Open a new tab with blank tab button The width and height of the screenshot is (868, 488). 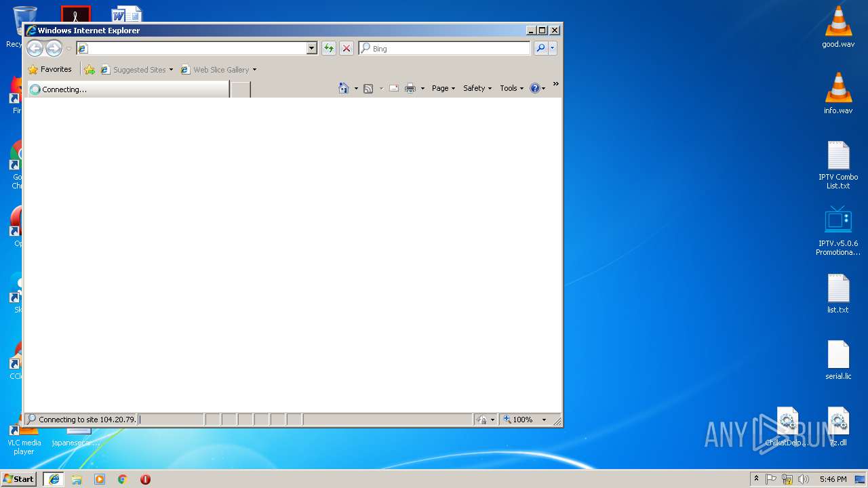(x=241, y=89)
